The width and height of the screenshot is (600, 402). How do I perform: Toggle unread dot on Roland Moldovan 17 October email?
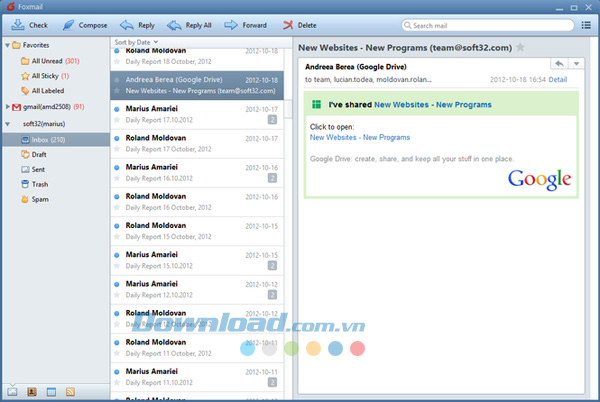tap(117, 138)
